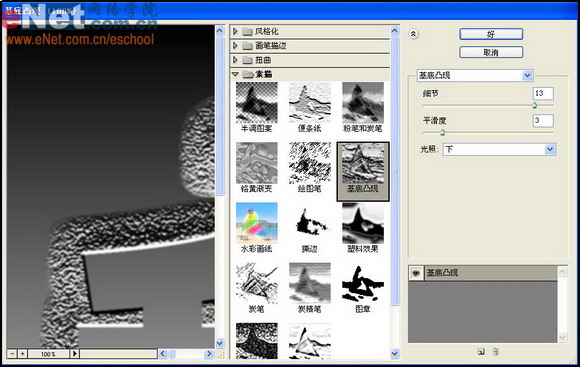Pick the 炭精笔 filter thumbnail
The width and height of the screenshot is (580, 367).
[x=310, y=283]
